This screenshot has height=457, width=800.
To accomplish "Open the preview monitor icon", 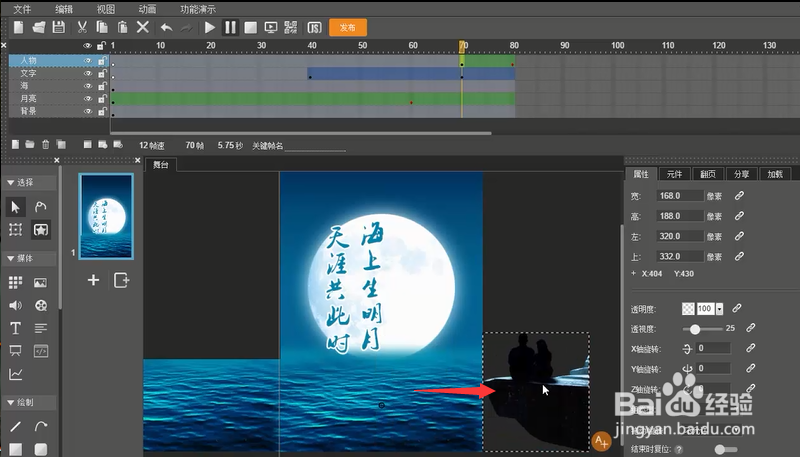I will tap(270, 28).
